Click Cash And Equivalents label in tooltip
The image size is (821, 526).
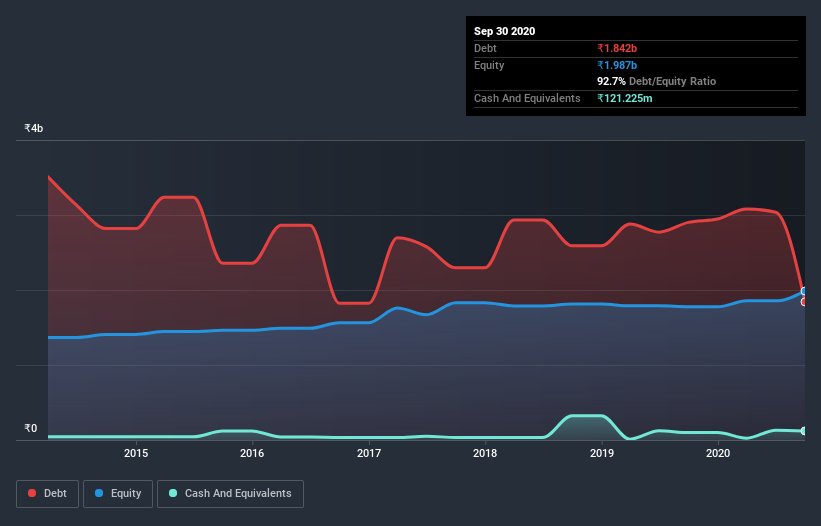tap(527, 98)
